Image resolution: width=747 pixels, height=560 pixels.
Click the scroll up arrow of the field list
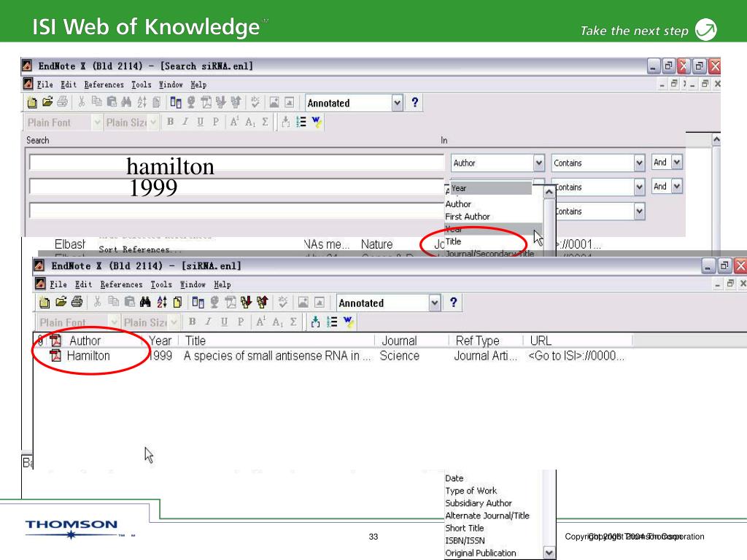549,192
